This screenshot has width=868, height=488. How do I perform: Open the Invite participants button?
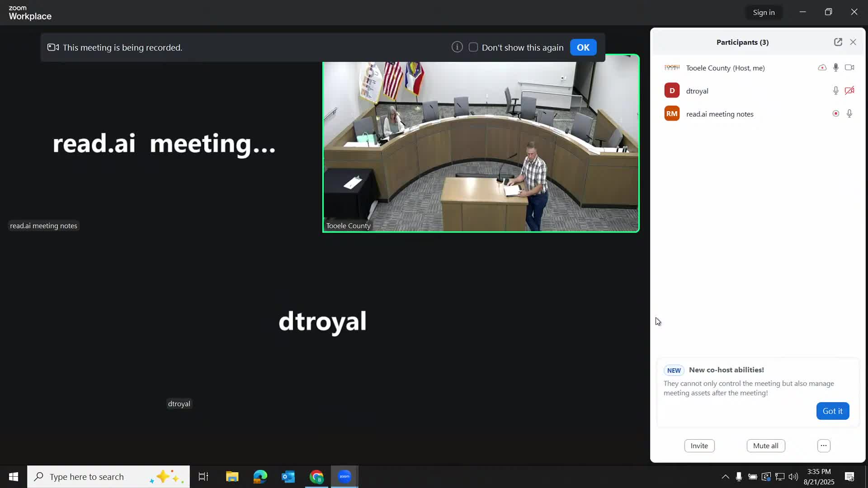(x=699, y=446)
